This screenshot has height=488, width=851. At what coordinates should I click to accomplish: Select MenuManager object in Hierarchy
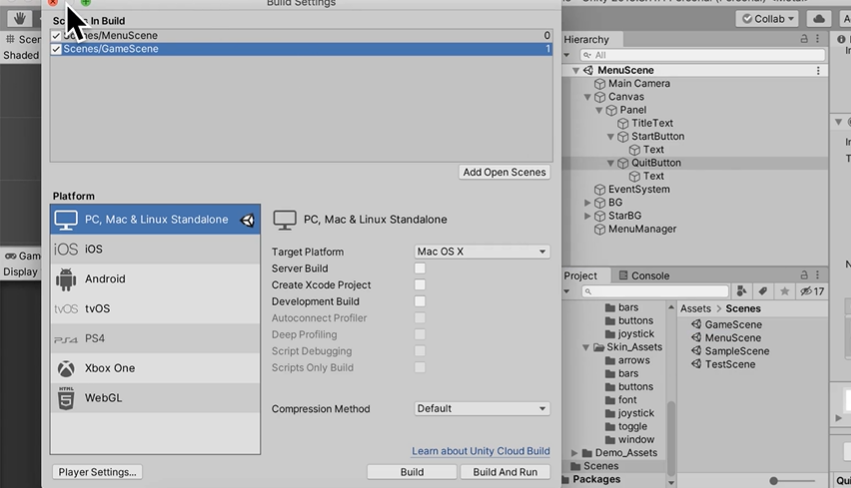click(642, 229)
